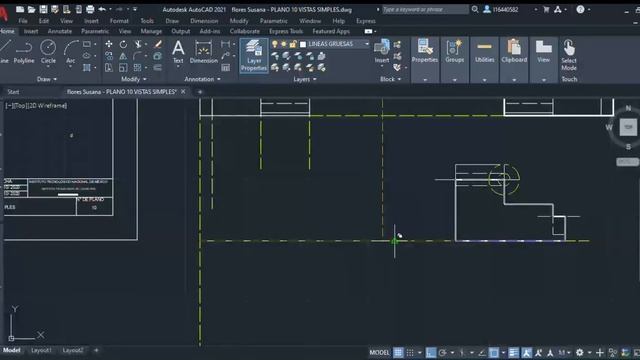Click the Save icon in quick access toolbar
The width and height of the screenshot is (640, 360).
click(x=43, y=9)
